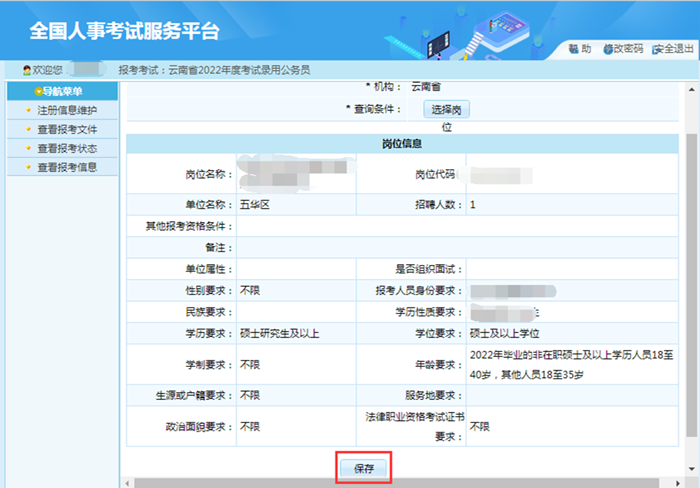Click the vertical scrollbar down arrow
Viewport: 700px width, 488px height.
click(x=692, y=468)
